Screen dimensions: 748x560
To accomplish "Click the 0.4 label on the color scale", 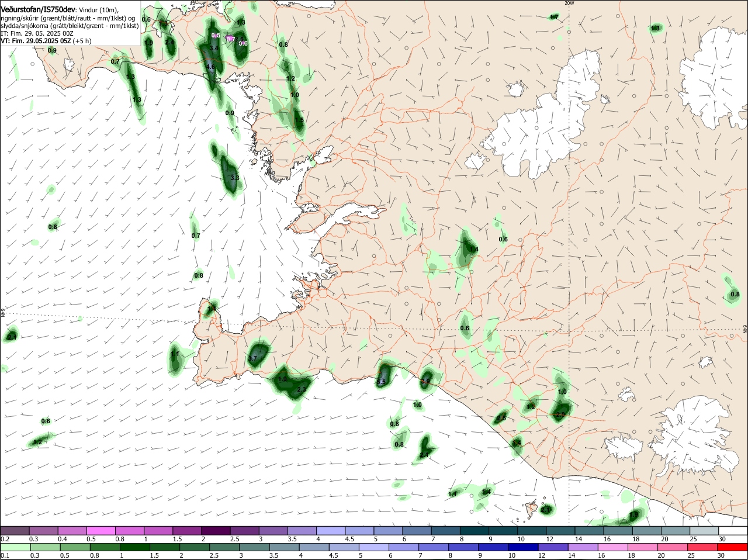I will (x=62, y=539).
